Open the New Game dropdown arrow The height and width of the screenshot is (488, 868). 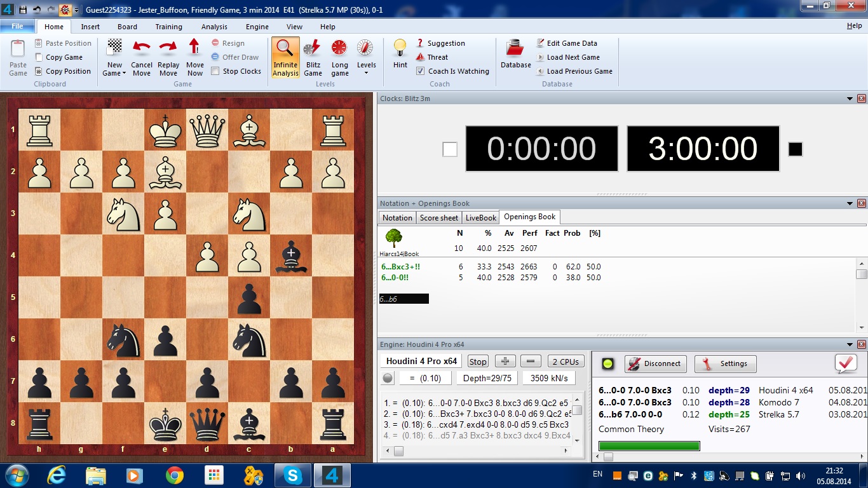pos(124,74)
